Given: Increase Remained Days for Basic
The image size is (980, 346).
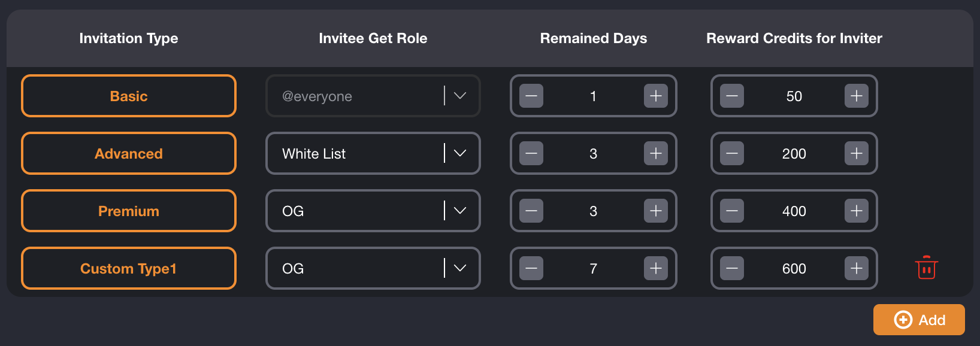Looking at the screenshot, I should [x=656, y=96].
